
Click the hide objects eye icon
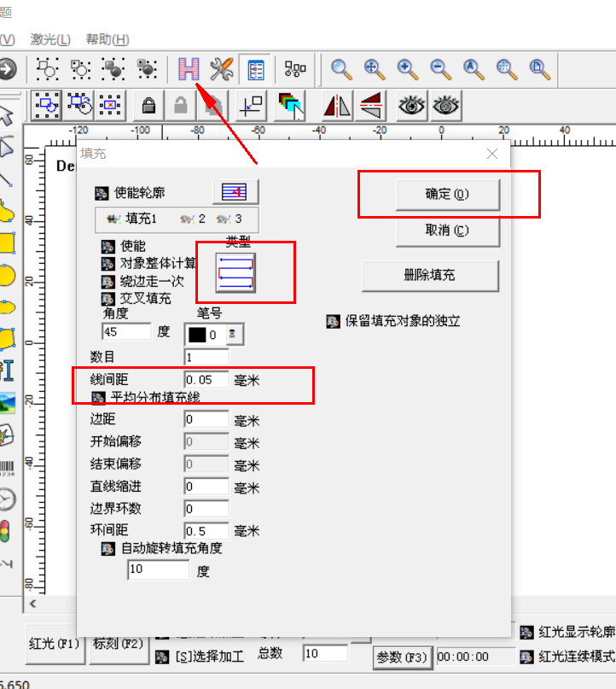(445, 106)
